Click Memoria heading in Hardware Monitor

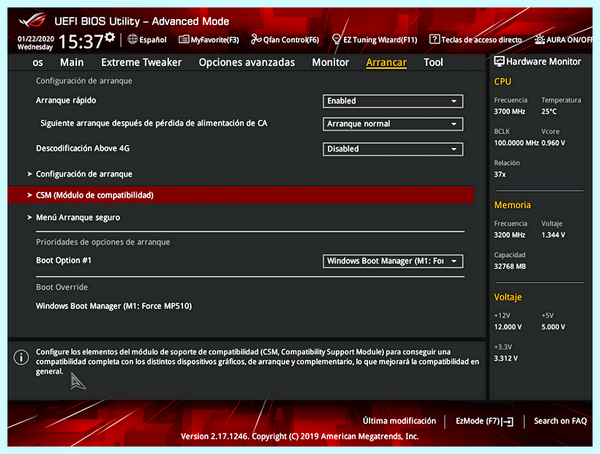coord(512,205)
